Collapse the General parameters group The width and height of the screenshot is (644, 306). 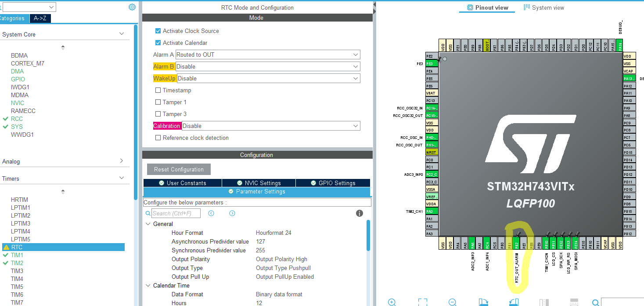point(148,224)
